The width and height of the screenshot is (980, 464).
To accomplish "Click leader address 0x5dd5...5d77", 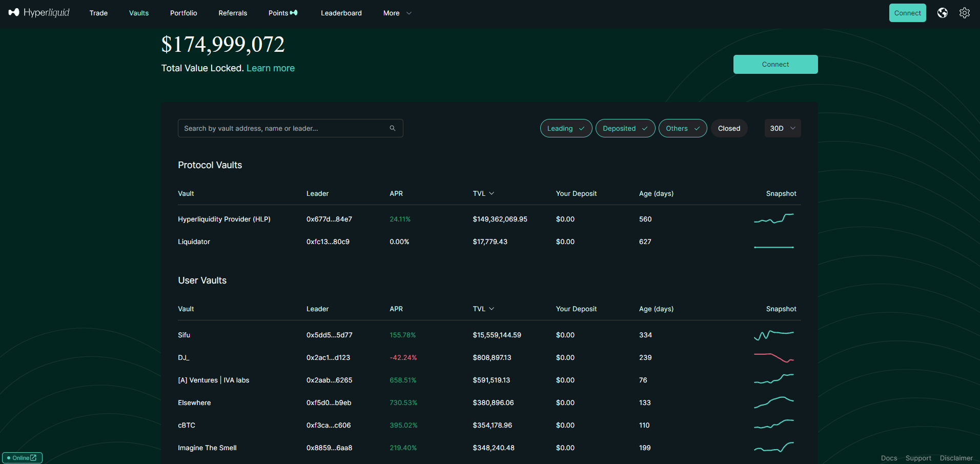I will (x=329, y=335).
